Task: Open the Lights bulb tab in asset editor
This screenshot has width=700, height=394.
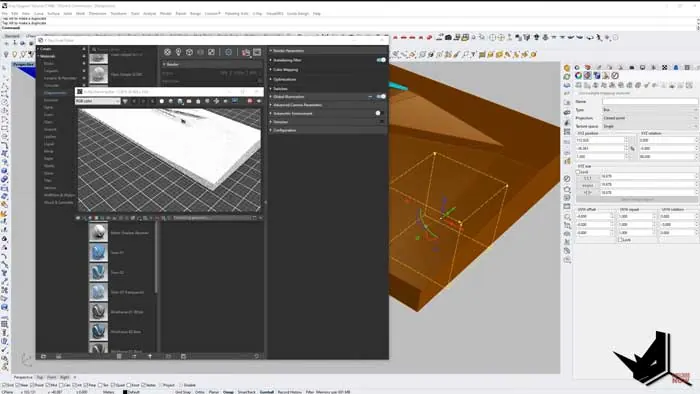Action: tap(178, 52)
